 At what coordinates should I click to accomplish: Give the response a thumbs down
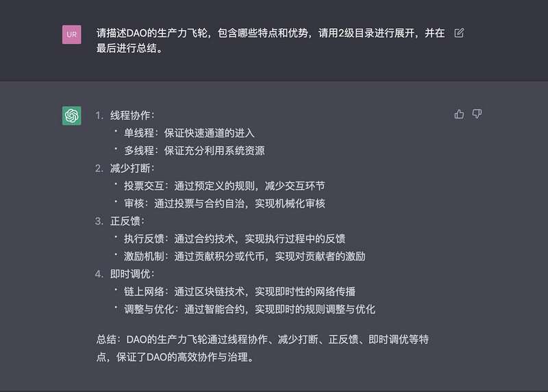[x=477, y=114]
